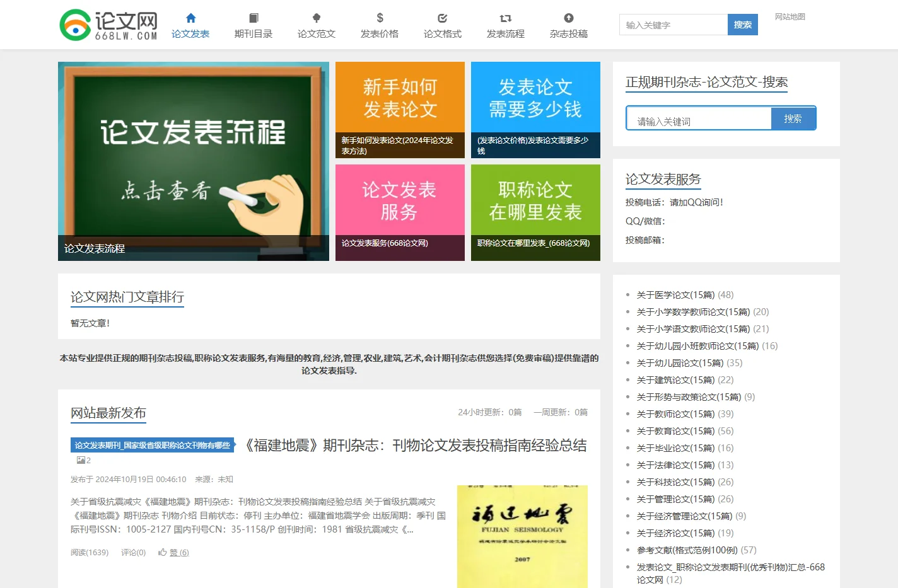Click the 论文发表期刊_国家级省级职称论文刊物有哪些 category tag
The height and width of the screenshot is (588, 898).
(153, 445)
